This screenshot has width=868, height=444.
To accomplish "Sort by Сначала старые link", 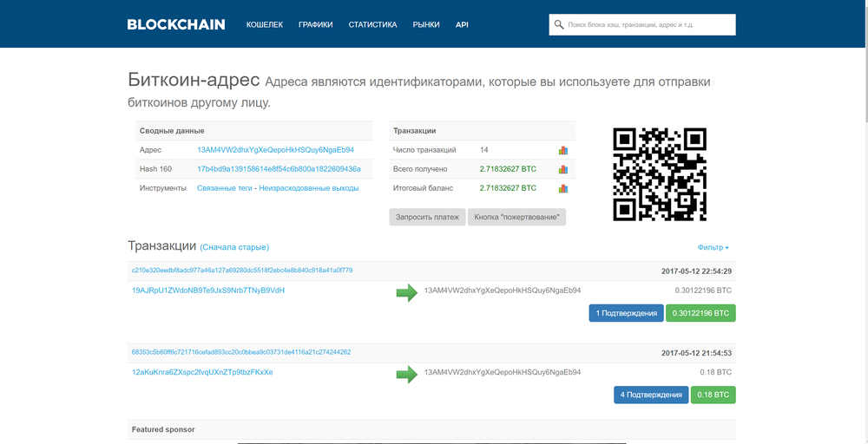I will click(x=234, y=247).
